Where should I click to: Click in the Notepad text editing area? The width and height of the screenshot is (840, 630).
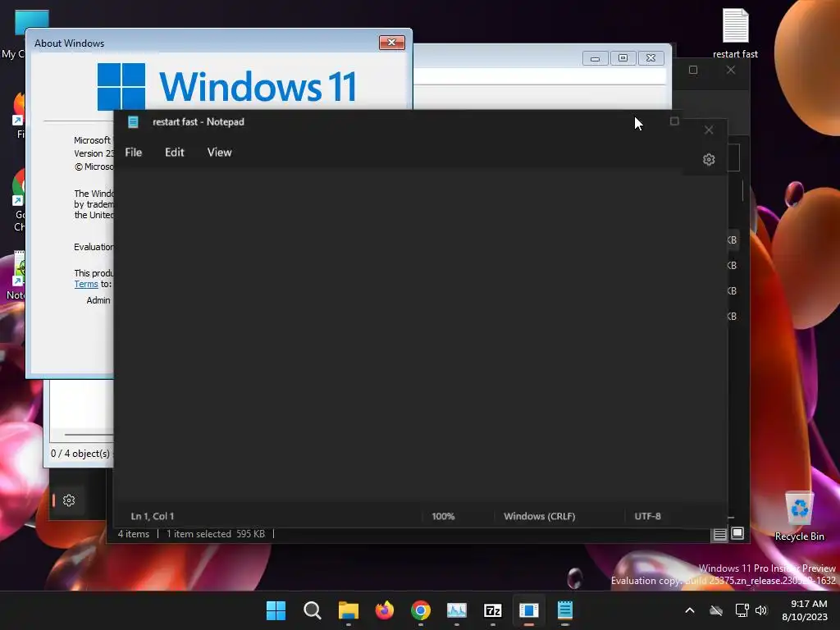[x=421, y=337]
